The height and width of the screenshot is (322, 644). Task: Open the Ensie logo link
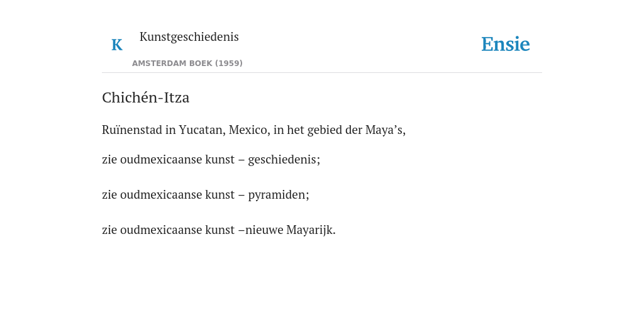506,44
